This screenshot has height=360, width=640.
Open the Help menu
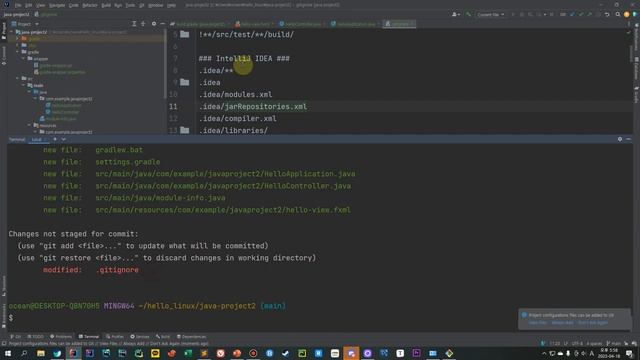pyautogui.click(x=172, y=5)
